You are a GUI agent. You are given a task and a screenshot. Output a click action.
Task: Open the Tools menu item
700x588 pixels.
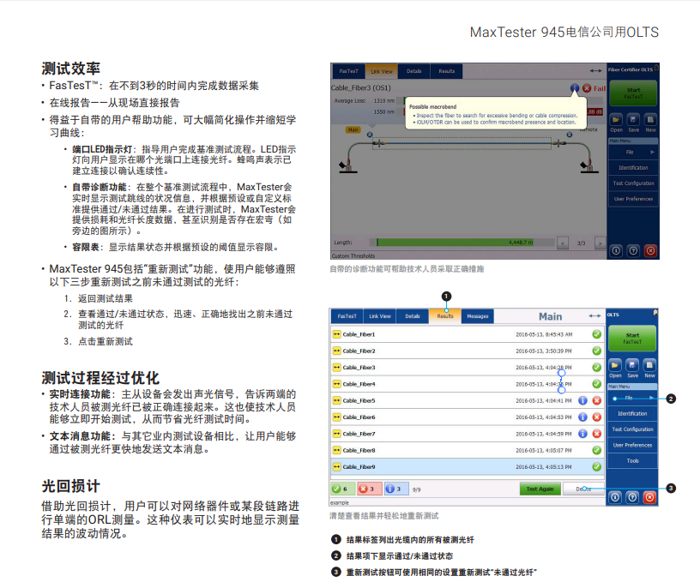pos(632,461)
